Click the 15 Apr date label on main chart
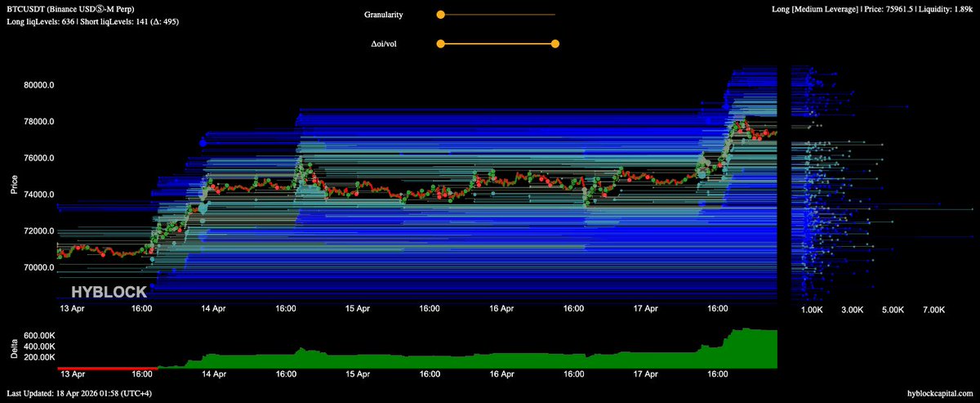The width and height of the screenshot is (980, 403). click(358, 309)
